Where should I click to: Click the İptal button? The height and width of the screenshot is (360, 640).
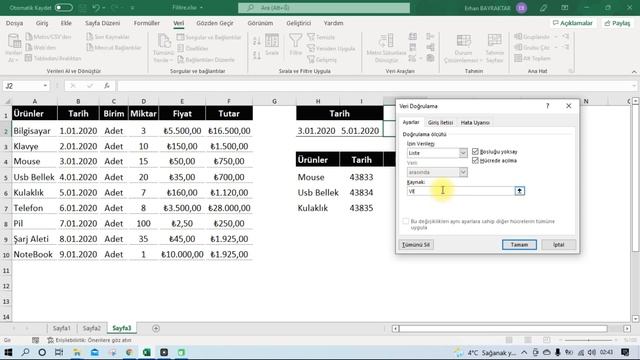click(559, 244)
